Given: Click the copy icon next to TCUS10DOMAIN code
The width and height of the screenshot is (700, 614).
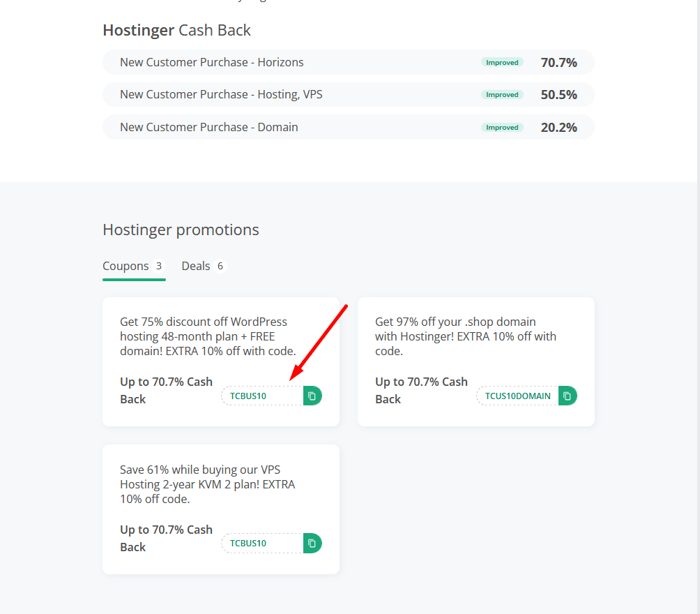Looking at the screenshot, I should click(568, 396).
